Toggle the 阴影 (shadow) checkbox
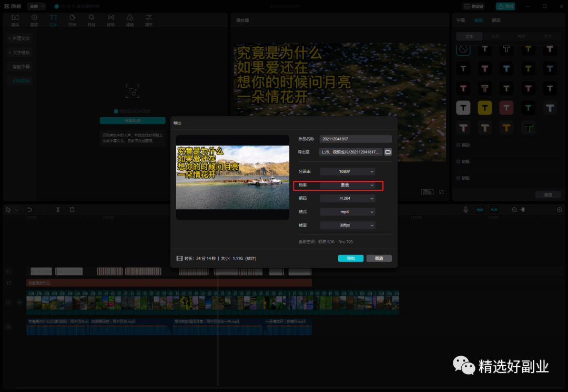568x392 pixels. pos(459,178)
